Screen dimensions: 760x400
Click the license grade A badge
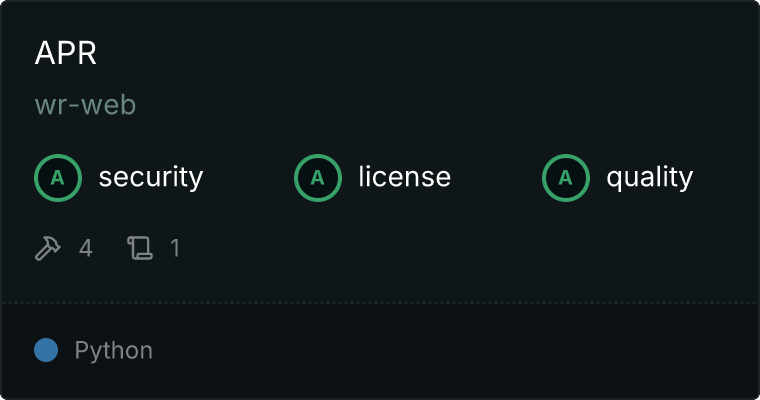(x=317, y=178)
